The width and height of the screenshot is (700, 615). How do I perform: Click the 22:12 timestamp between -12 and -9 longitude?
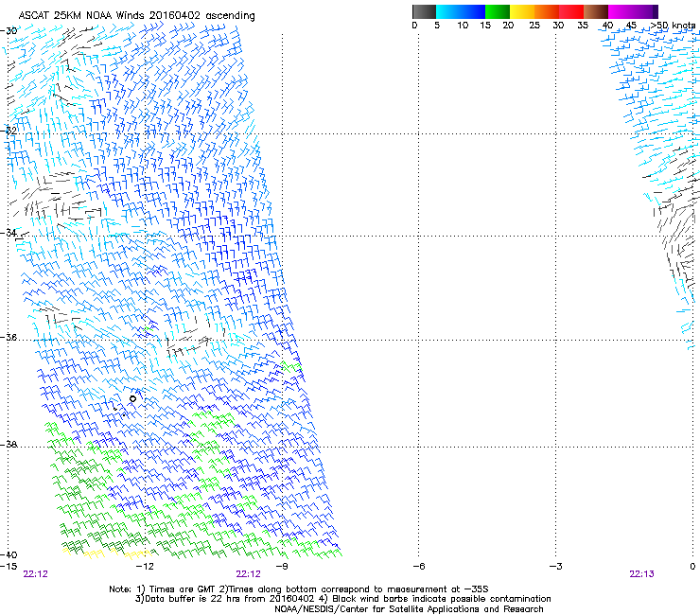coord(248,574)
